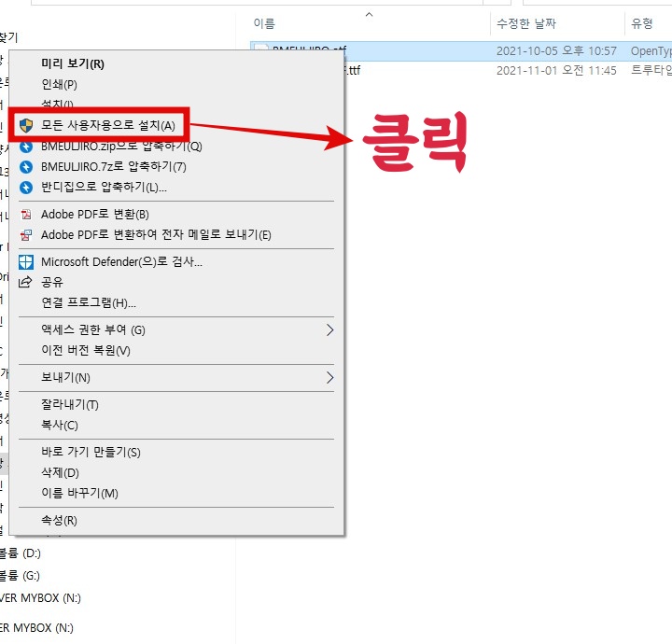This screenshot has width=672, height=644.
Task: Open 반디집으로 압축하기(L)... option
Action: (105, 188)
